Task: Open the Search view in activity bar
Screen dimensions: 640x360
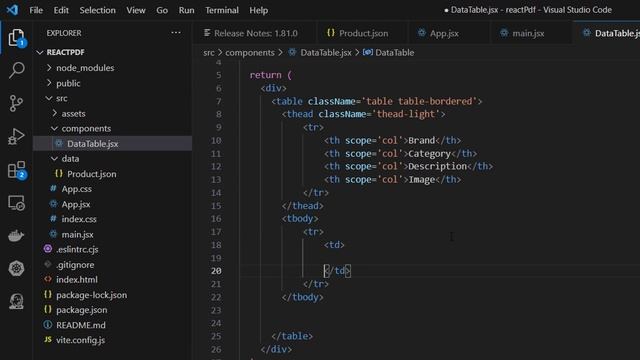Action: [x=16, y=70]
